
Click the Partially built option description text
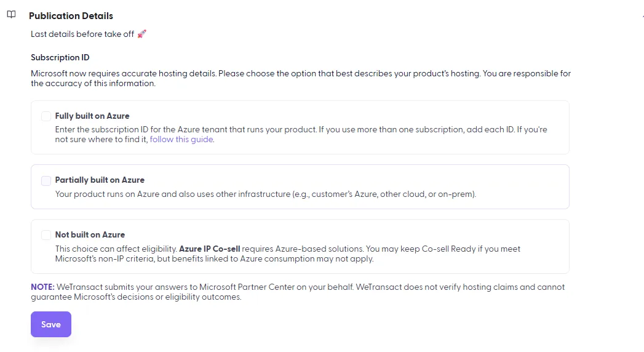(x=266, y=194)
